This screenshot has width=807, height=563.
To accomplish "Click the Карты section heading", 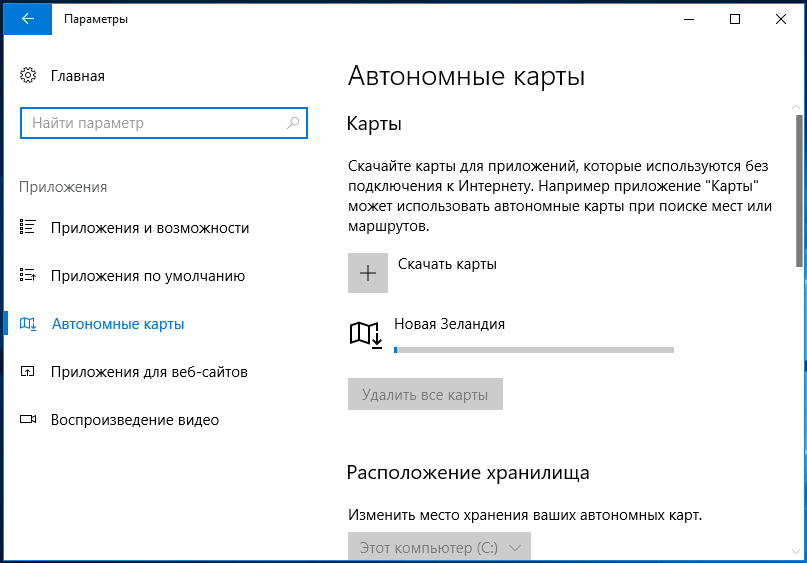I will click(374, 124).
